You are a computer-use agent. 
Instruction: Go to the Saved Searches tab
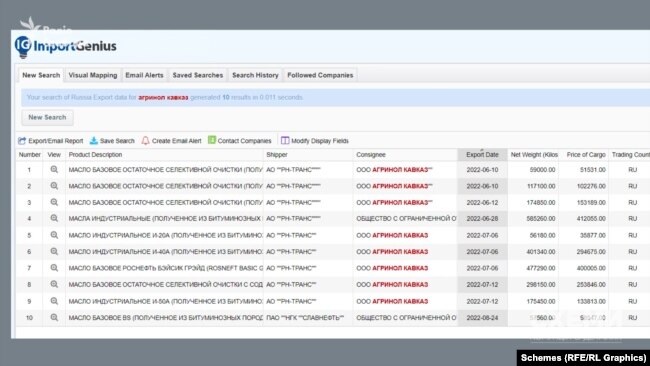coord(198,75)
